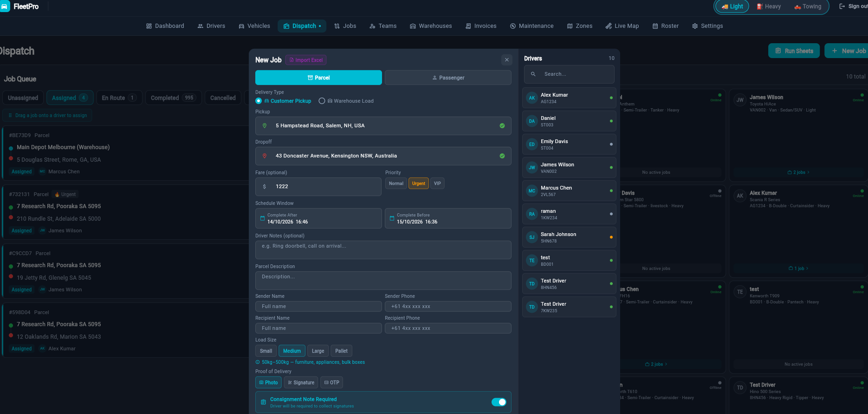The image size is (868, 414).
Task: Click the Import Excel button
Action: point(306,60)
